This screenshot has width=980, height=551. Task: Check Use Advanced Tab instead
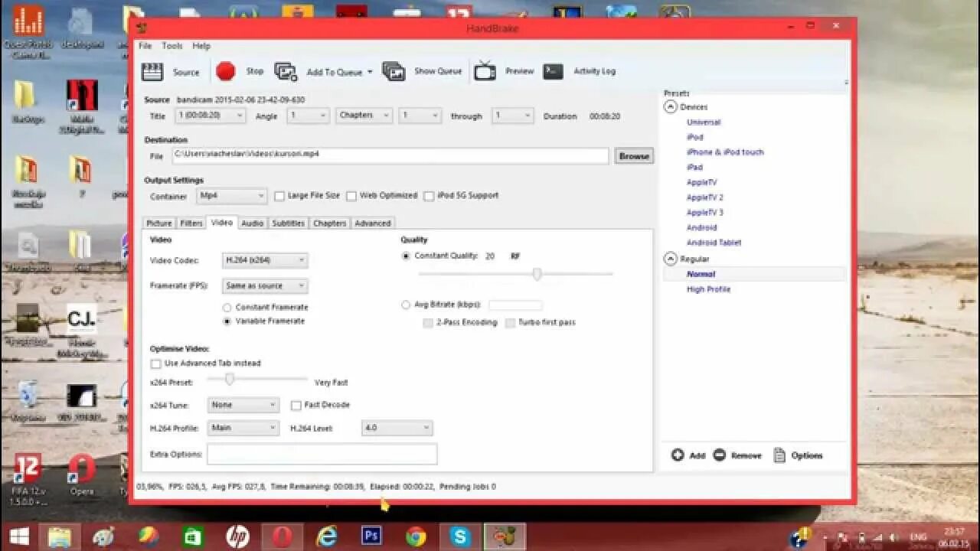pyautogui.click(x=156, y=364)
